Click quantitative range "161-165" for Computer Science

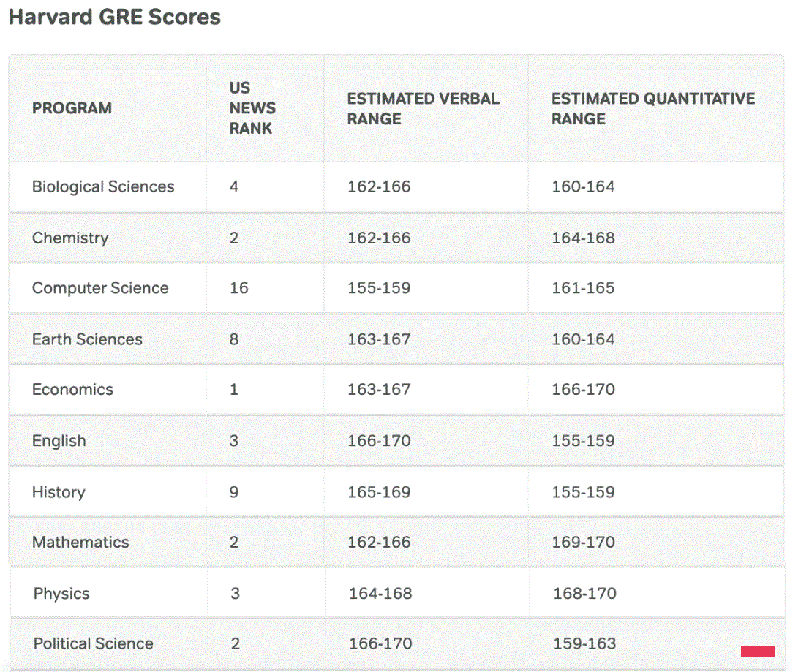(x=583, y=288)
